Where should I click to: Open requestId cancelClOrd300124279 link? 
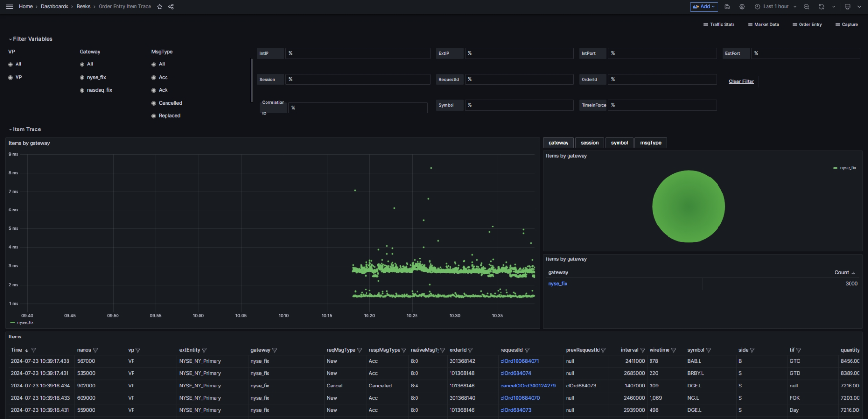(528, 386)
